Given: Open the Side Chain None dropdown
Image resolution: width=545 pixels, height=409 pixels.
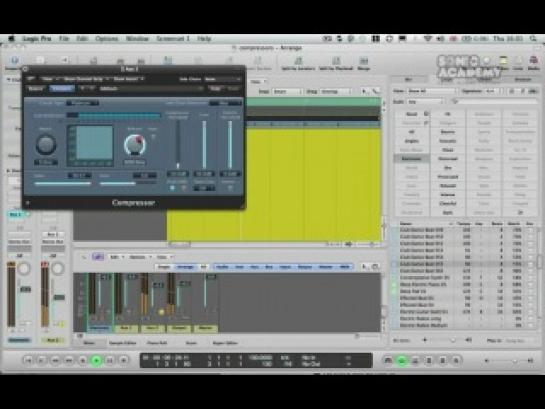Looking at the screenshot, I should [x=222, y=79].
